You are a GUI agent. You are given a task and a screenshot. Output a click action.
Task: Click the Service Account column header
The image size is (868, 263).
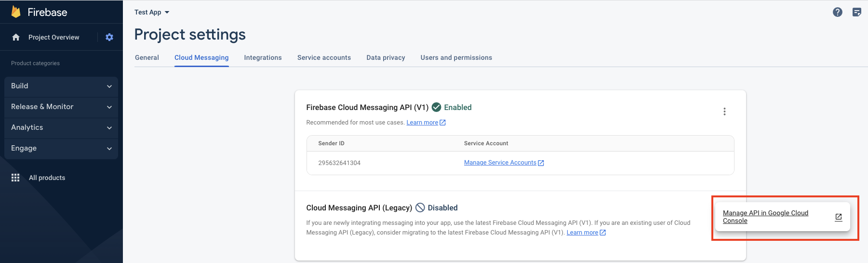[486, 143]
